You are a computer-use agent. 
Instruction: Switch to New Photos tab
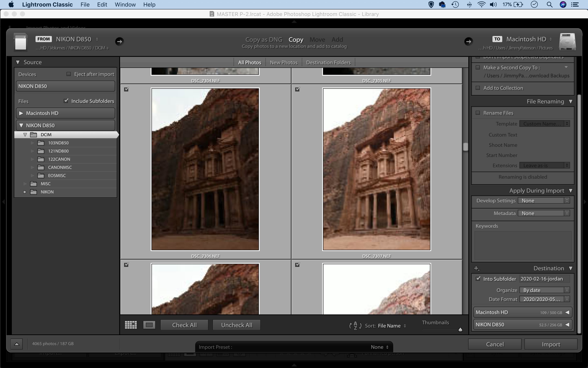(284, 63)
